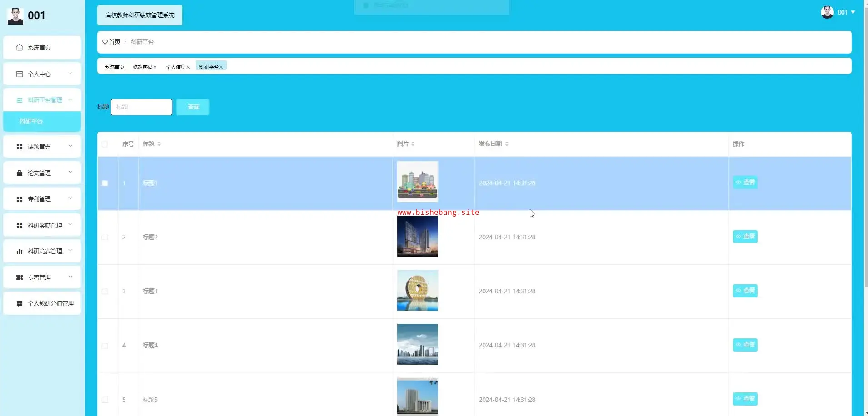This screenshot has height=416, width=868.
Task: Click the 课题管理 grid icon
Action: (x=19, y=147)
